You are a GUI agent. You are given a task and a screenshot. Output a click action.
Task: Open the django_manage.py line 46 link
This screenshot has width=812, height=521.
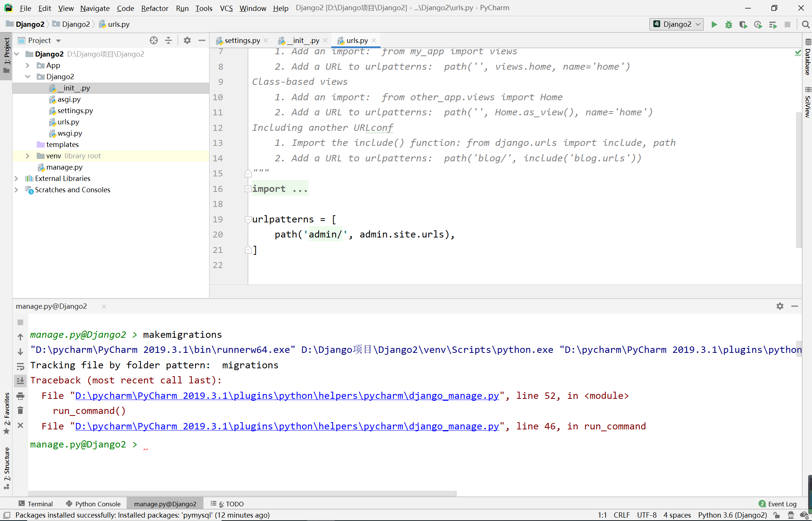pyautogui.click(x=287, y=426)
